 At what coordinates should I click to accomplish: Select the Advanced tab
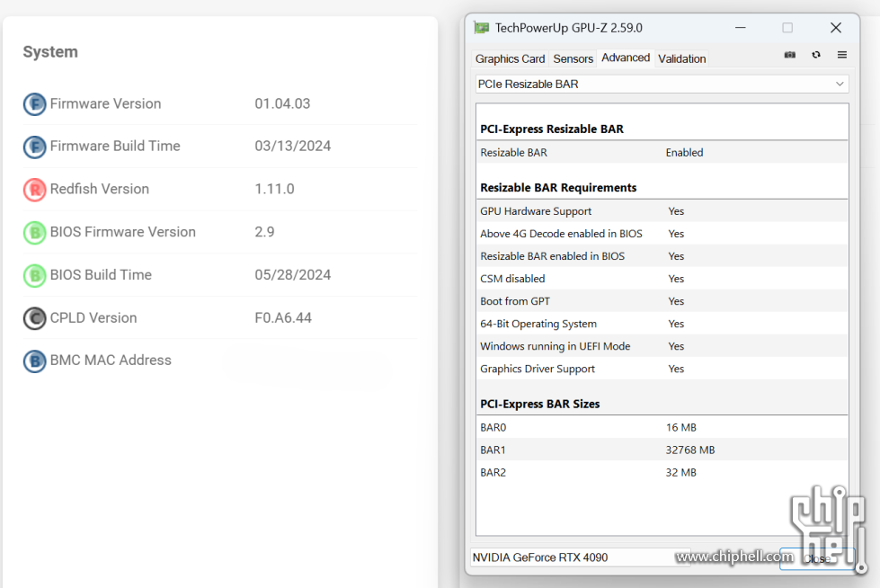click(x=626, y=58)
